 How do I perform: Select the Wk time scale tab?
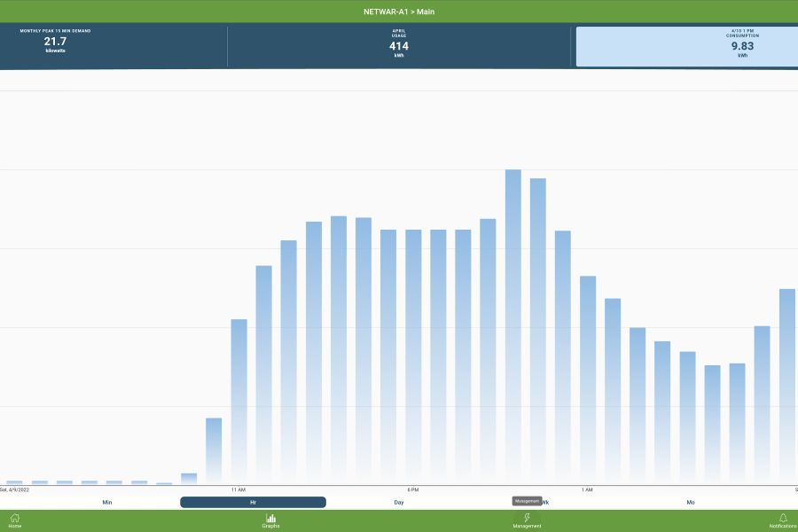[x=544, y=502]
